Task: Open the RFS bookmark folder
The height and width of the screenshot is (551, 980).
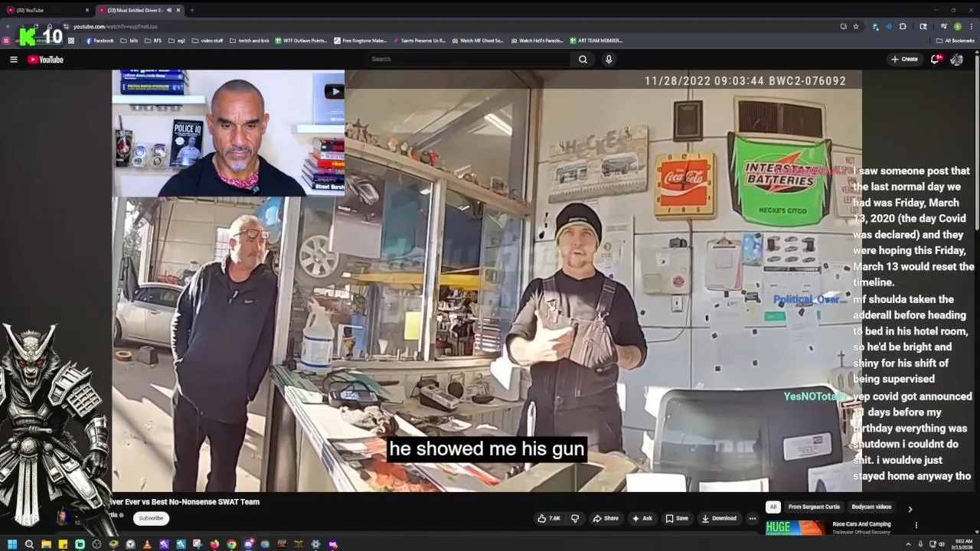Action: point(153,41)
